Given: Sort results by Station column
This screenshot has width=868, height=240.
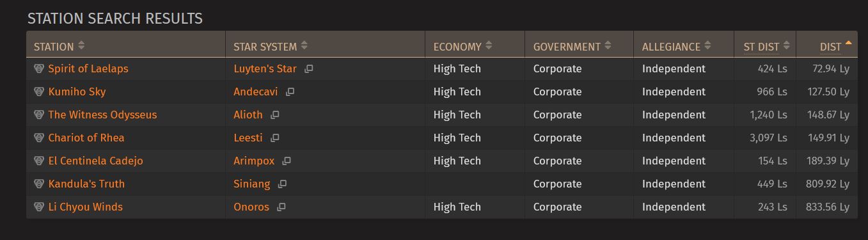Looking at the screenshot, I should 59,46.
